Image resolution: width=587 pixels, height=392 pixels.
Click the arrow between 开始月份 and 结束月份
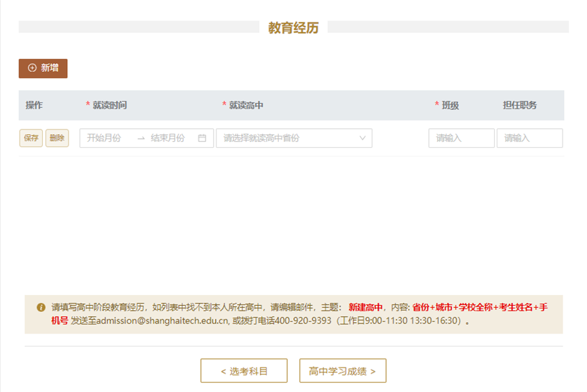tap(141, 138)
